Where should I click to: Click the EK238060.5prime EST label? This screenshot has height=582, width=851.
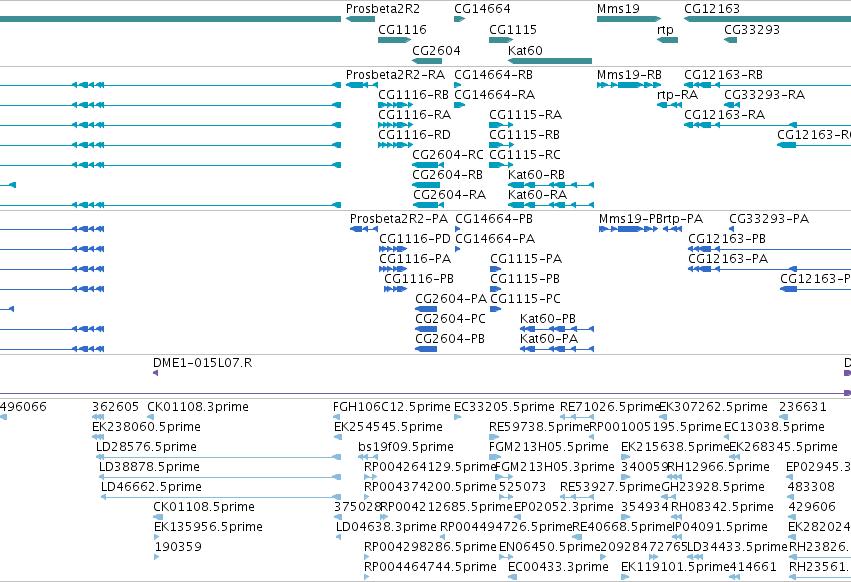pos(147,427)
